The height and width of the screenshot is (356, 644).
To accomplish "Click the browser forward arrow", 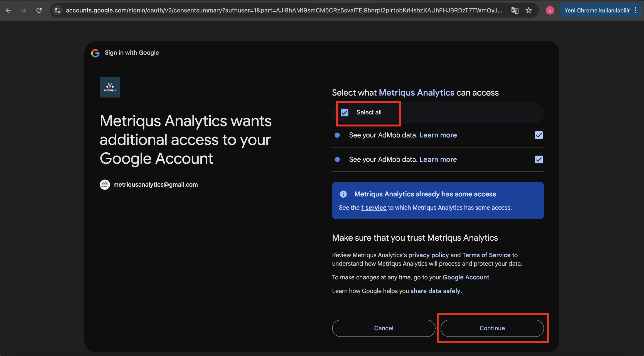I will click(24, 10).
